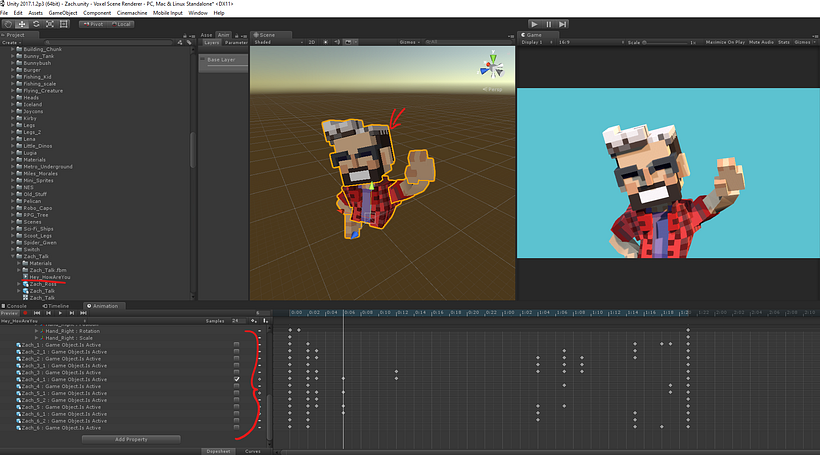Open the Shaded draw mode dropdown
The height and width of the screenshot is (455, 820).
(278, 42)
